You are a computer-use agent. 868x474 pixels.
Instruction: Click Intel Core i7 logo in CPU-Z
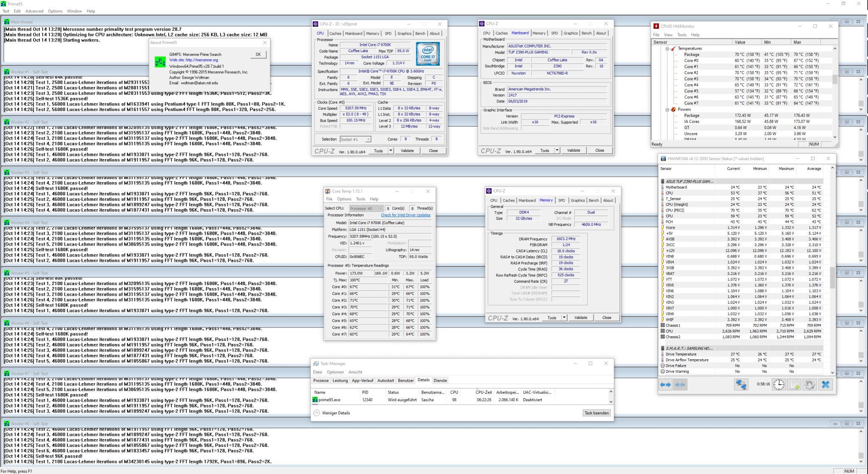coord(428,53)
